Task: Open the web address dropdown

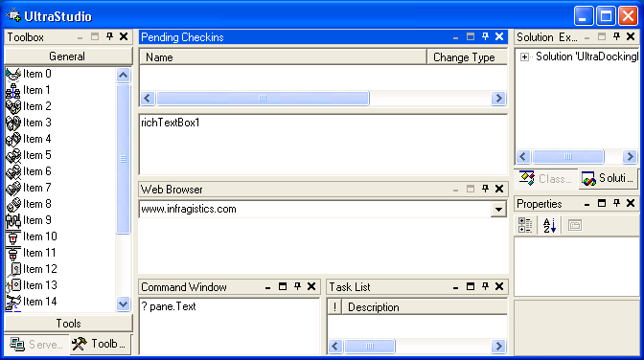Action: [x=498, y=210]
